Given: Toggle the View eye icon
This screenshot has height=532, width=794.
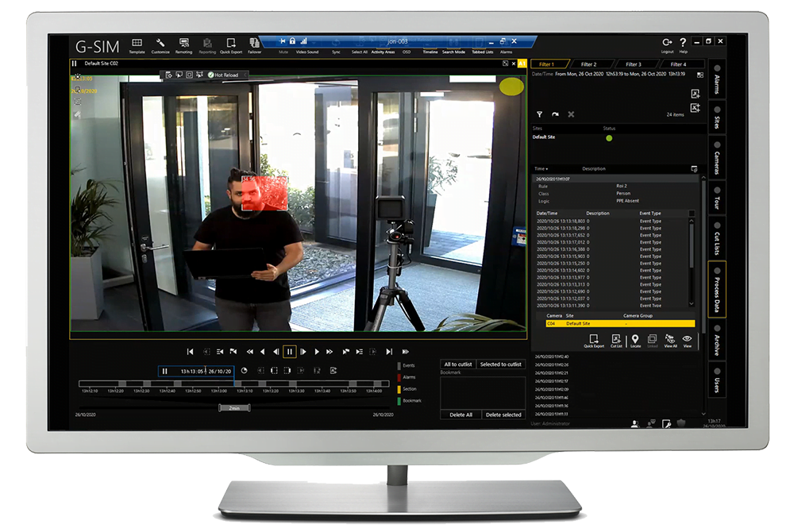Looking at the screenshot, I should (x=687, y=341).
